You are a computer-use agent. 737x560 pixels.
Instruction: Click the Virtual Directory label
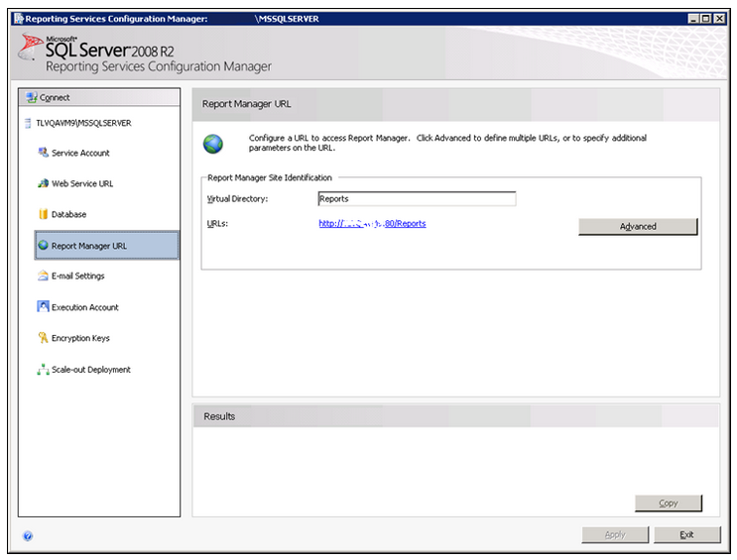click(237, 199)
